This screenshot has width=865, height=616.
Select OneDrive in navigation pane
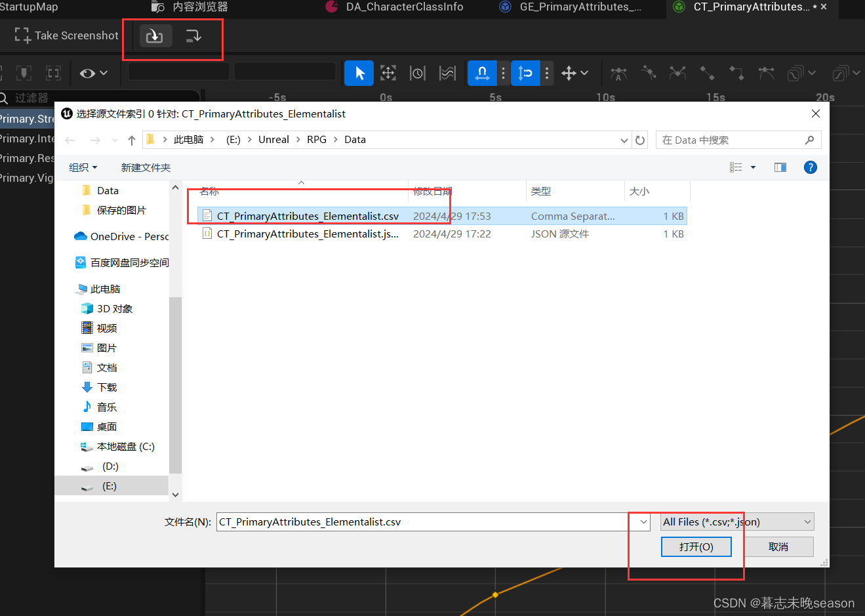point(121,236)
